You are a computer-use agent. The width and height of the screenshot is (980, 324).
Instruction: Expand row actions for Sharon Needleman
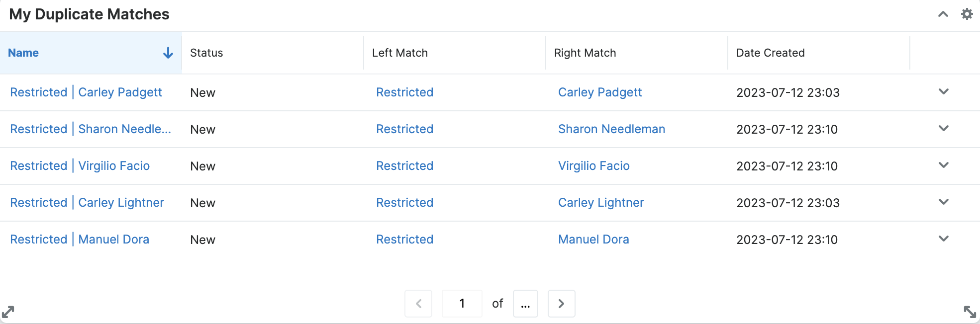click(943, 129)
